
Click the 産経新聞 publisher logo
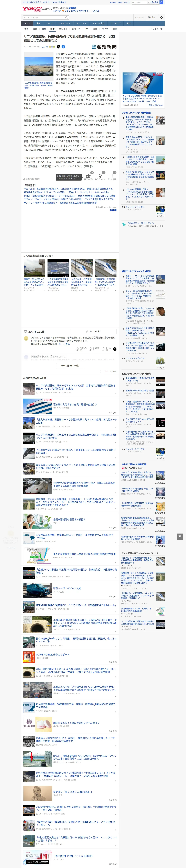pos(104,47)
